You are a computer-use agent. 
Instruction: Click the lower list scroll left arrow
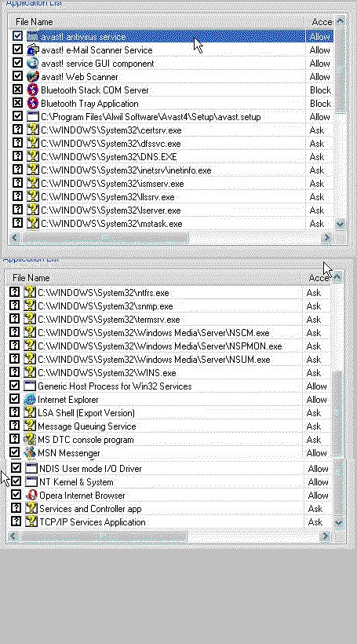pos(13,536)
